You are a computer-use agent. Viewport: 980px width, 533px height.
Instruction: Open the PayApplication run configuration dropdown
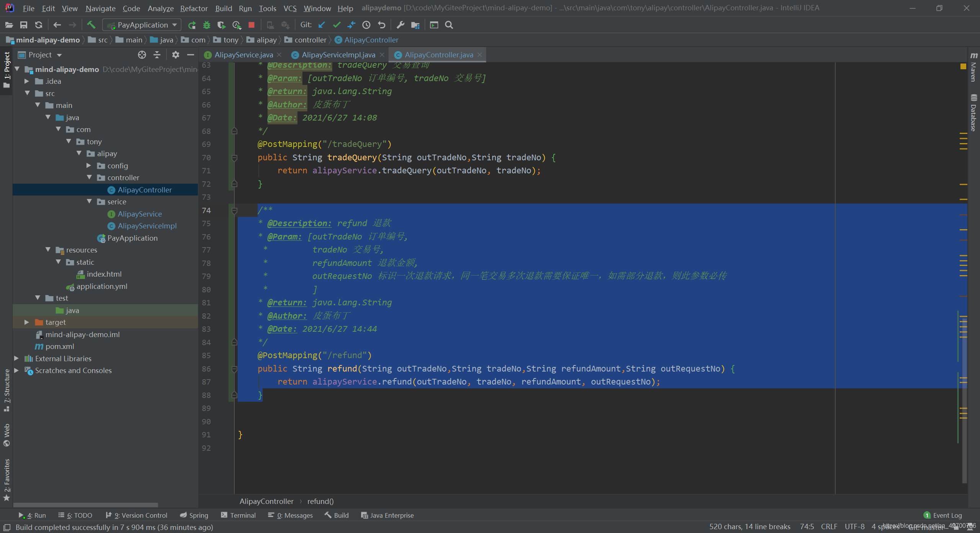coord(142,25)
